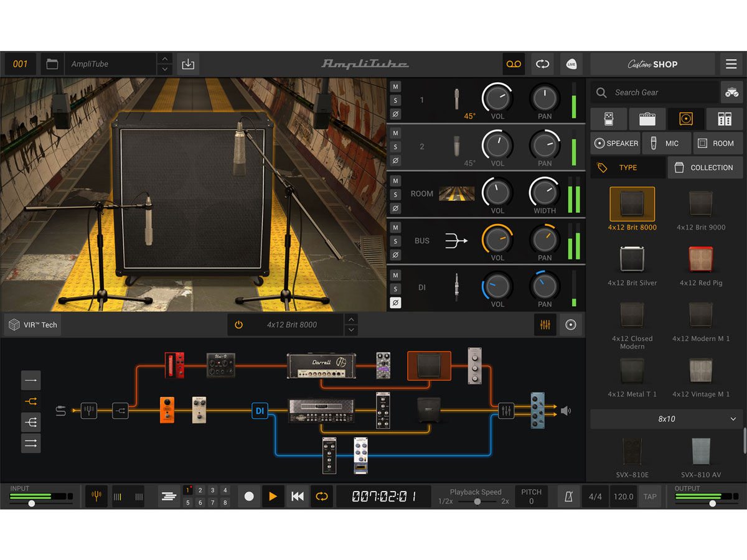Switch to the amp gear tab
The image size is (747, 560).
tap(647, 119)
